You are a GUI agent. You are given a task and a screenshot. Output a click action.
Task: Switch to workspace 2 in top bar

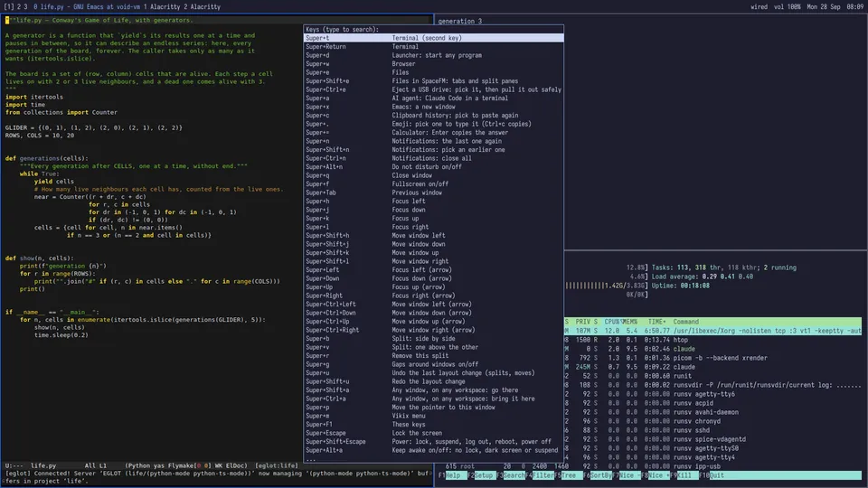(19, 6)
